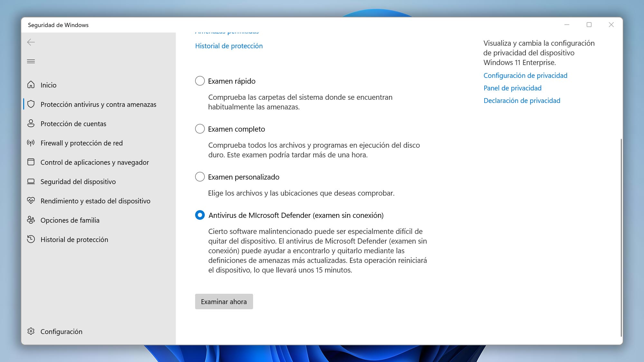Click the Firewall antenna icon
The height and width of the screenshot is (362, 644).
coord(31,143)
